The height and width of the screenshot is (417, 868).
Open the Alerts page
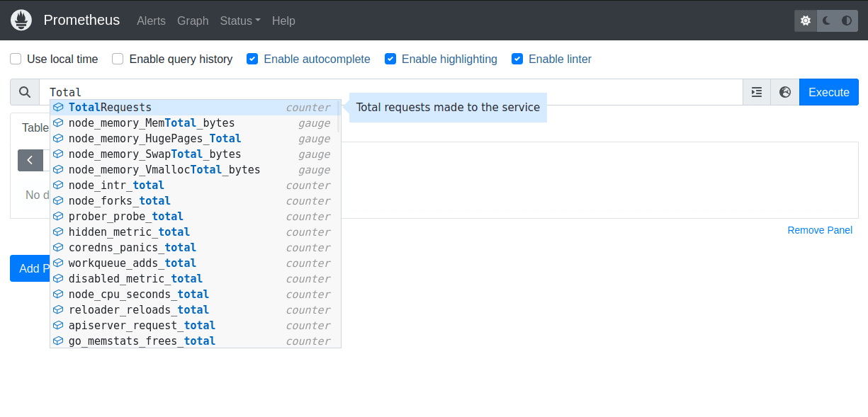[x=151, y=21]
